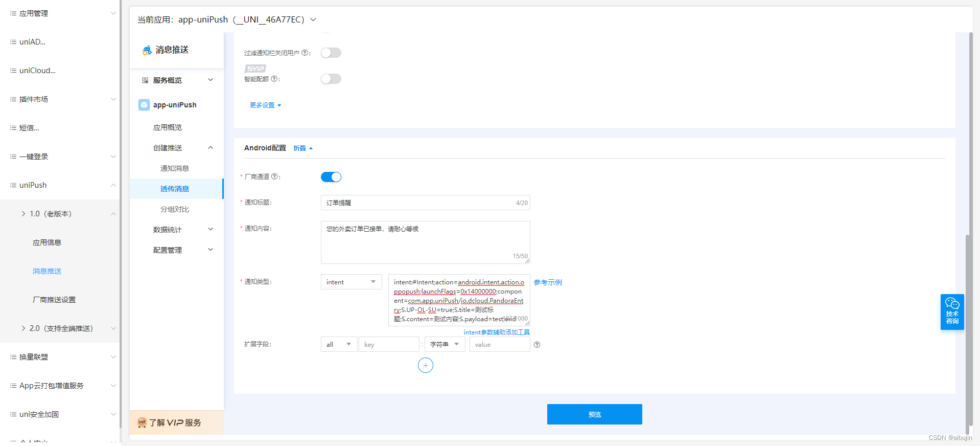Open the 技术咨询 chat widget

click(x=952, y=312)
